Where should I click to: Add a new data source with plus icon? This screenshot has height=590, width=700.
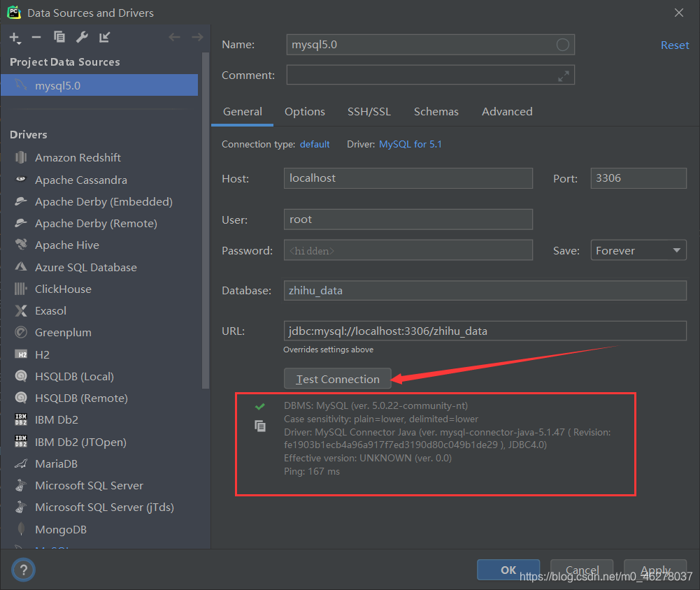click(x=15, y=38)
